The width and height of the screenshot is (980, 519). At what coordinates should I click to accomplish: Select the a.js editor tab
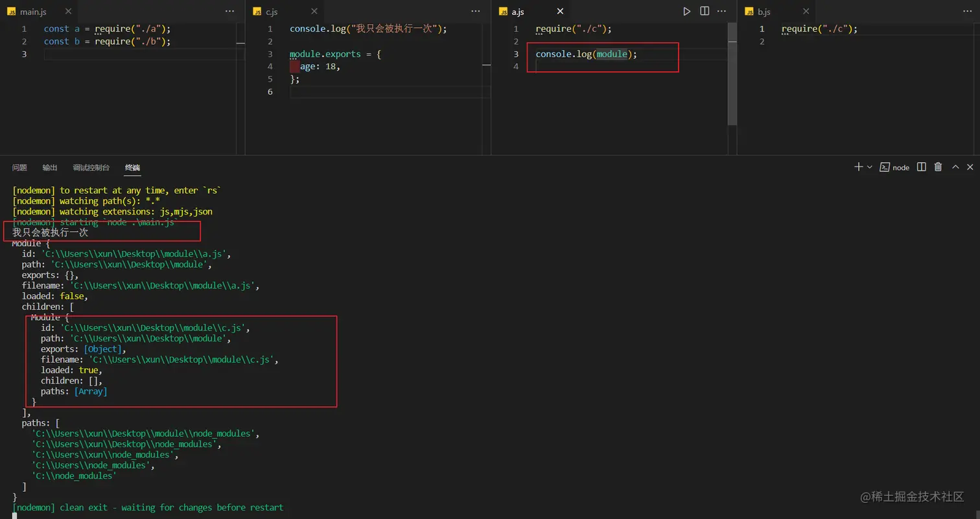(517, 12)
